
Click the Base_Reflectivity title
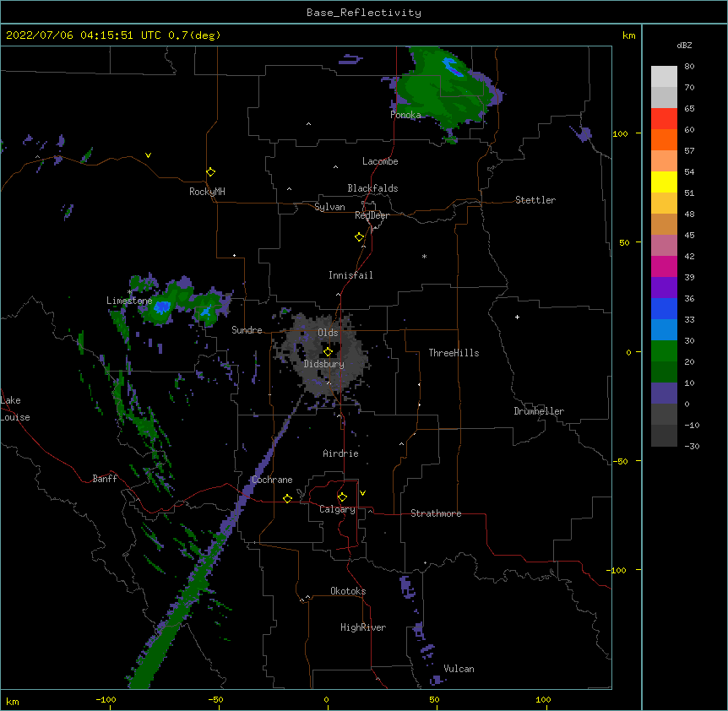point(364,13)
